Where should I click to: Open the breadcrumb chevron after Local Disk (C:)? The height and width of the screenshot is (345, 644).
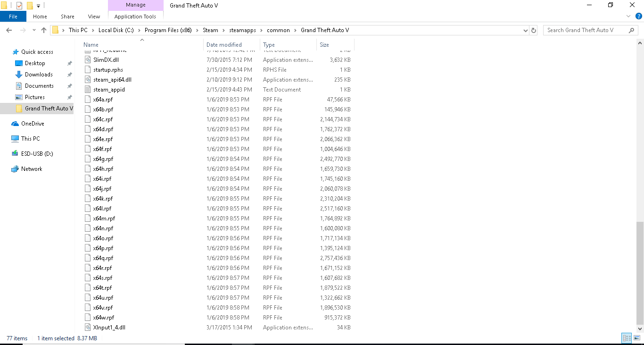coord(139,30)
